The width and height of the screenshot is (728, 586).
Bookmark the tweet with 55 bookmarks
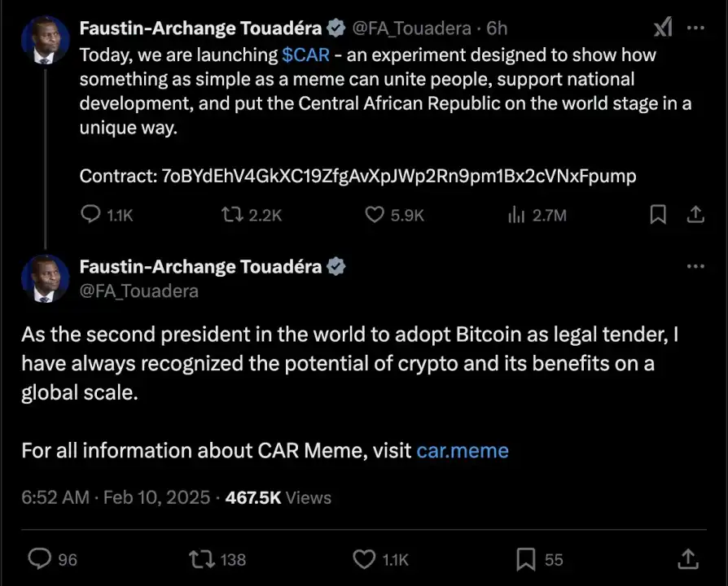pyautogui.click(x=527, y=559)
